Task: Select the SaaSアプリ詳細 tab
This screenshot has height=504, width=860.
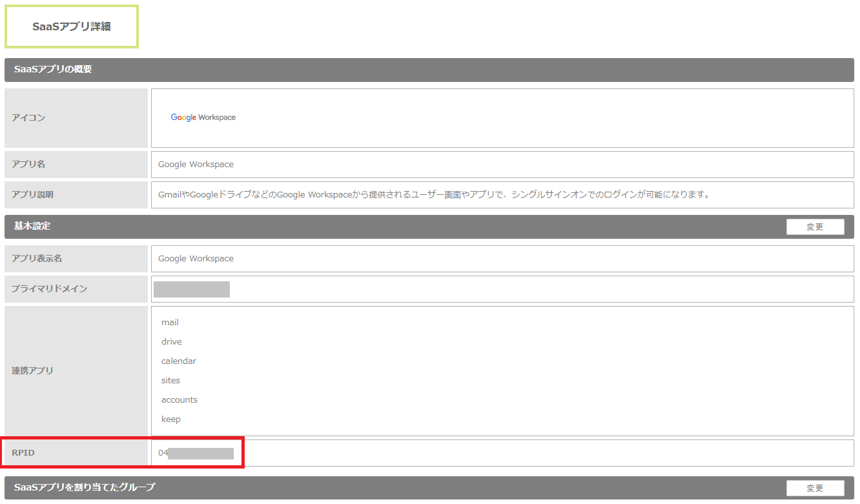Action: coord(72,26)
